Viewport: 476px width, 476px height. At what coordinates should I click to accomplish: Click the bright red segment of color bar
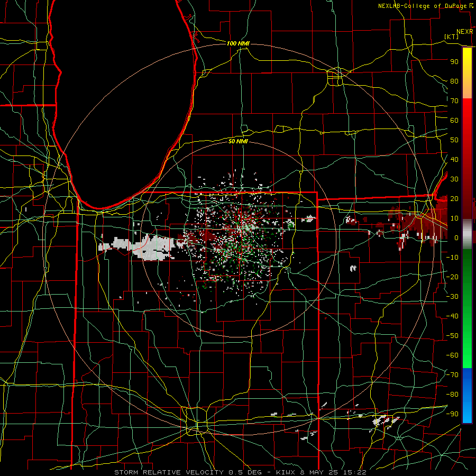(467, 114)
